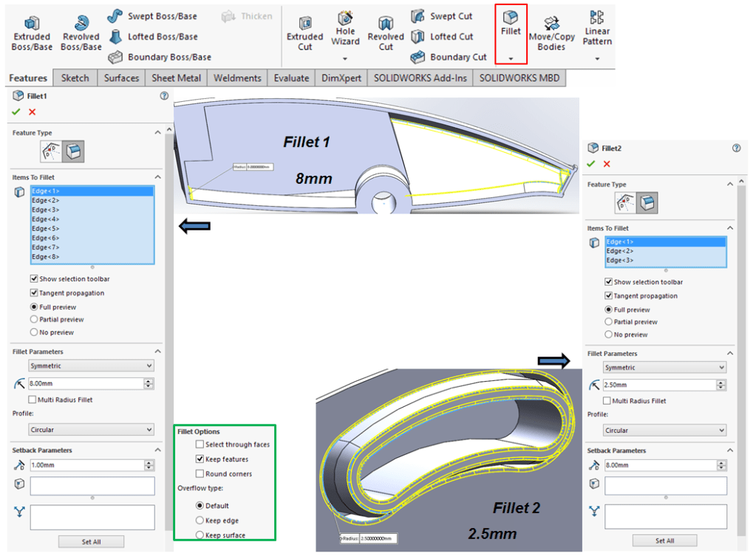Viewport: 756px width, 559px height.
Task: Select the Extruded Cut tool
Action: [304, 24]
